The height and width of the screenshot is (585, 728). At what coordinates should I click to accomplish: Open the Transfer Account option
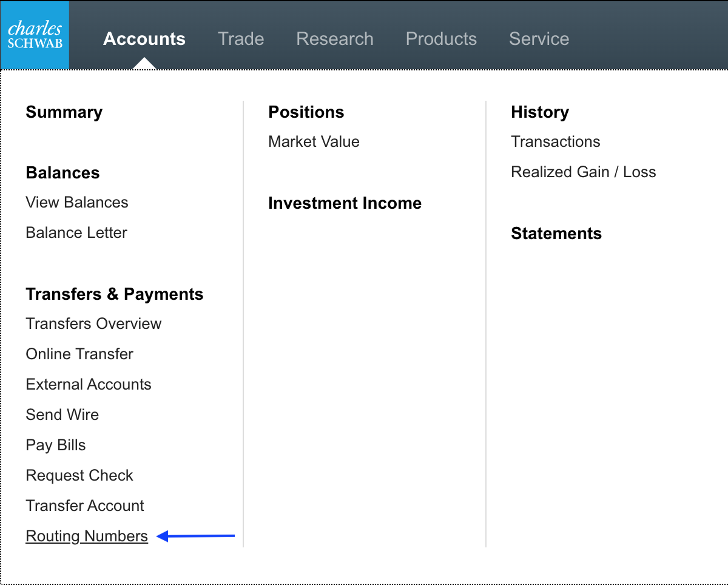point(84,506)
